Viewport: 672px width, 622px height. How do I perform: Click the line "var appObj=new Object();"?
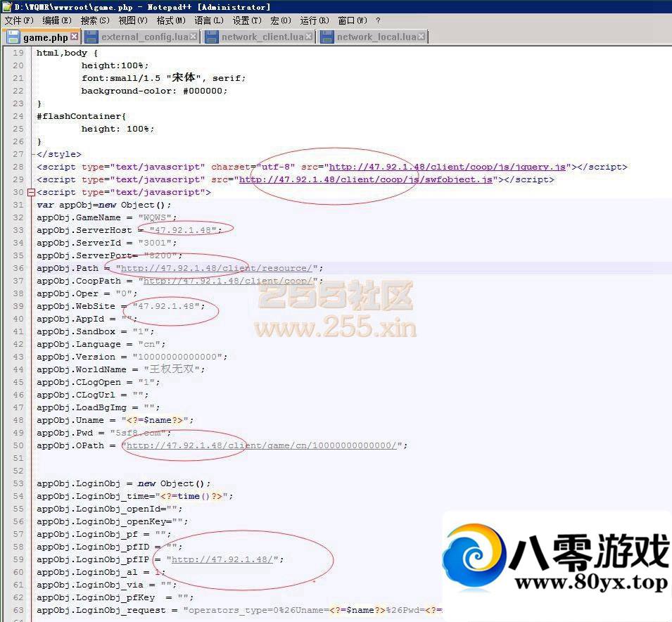pyautogui.click(x=103, y=205)
